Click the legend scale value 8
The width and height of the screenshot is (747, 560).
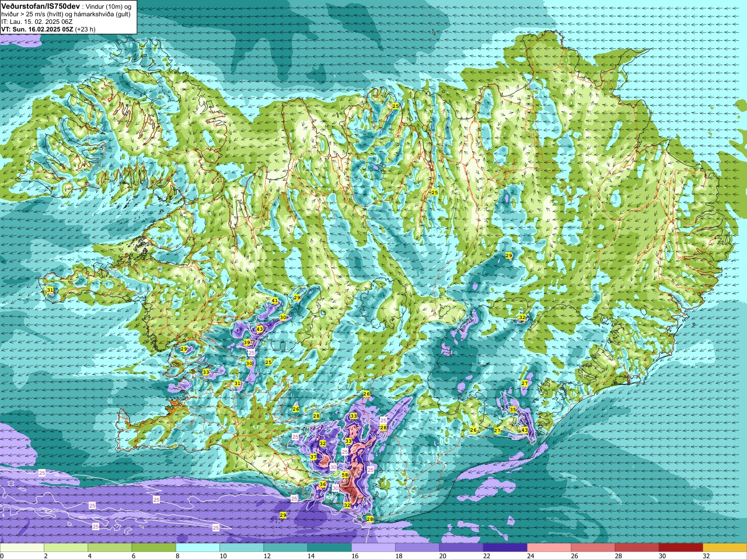[x=176, y=556]
